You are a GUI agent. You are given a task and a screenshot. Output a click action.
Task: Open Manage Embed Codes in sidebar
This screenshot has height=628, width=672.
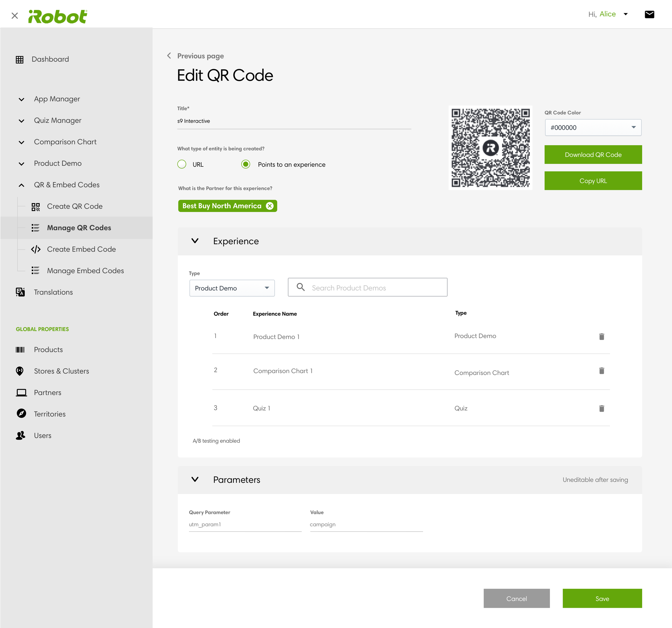85,271
